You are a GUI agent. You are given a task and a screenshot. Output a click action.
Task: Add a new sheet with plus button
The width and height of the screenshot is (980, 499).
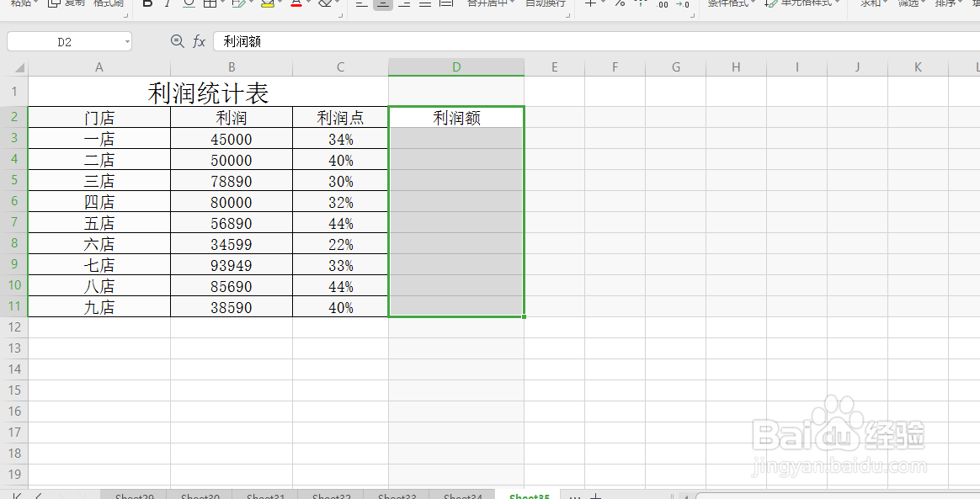click(x=596, y=496)
